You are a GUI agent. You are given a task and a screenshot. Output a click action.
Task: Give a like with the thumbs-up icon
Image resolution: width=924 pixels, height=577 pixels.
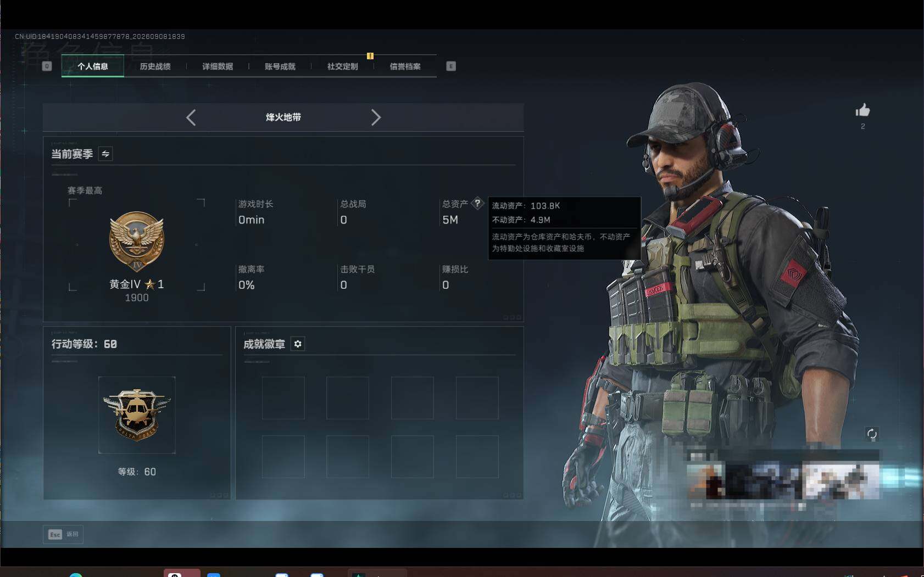(x=862, y=110)
